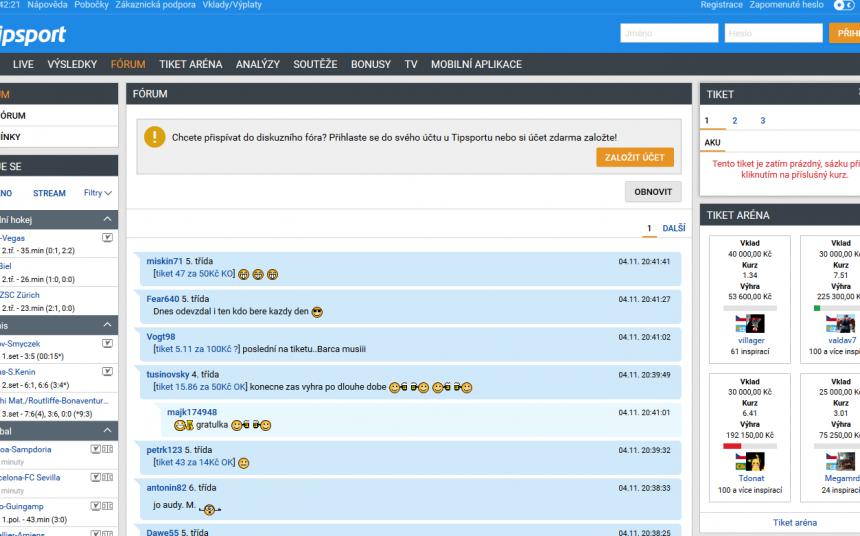Open the FÓRUM menu item
Viewport: 860px width, 536px height.
[128, 64]
